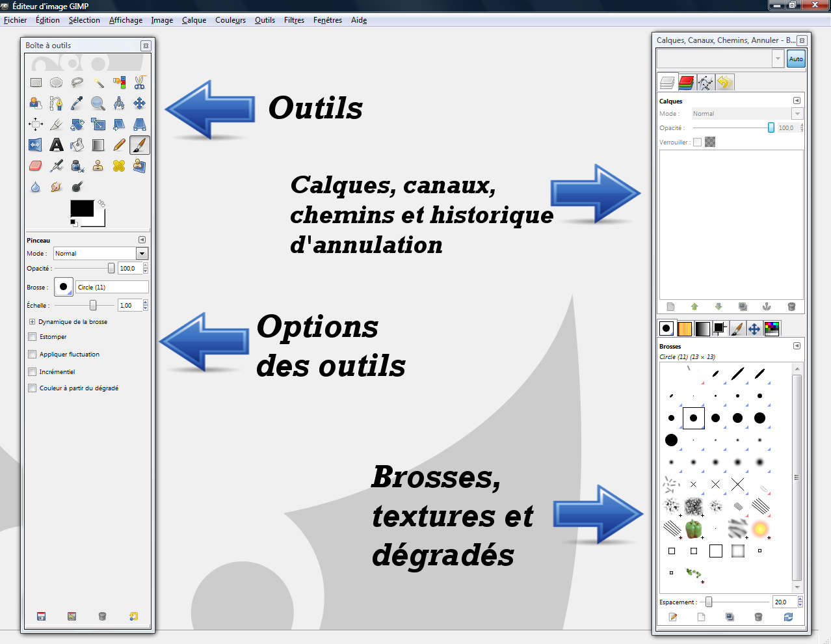Select the Bucket Fill tool
This screenshot has width=831, height=644.
point(77,145)
